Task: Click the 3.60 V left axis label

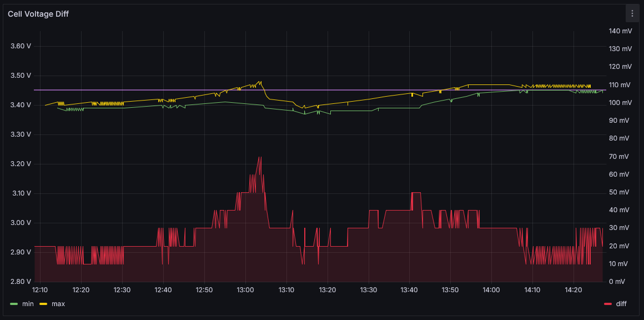Action: pyautogui.click(x=21, y=46)
